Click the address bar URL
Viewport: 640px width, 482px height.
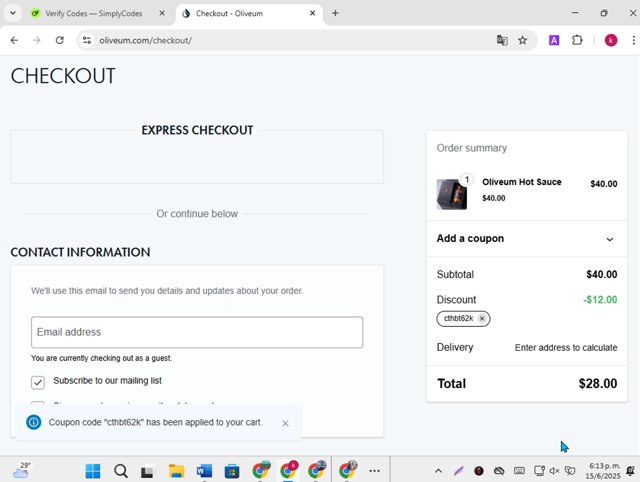145,40
